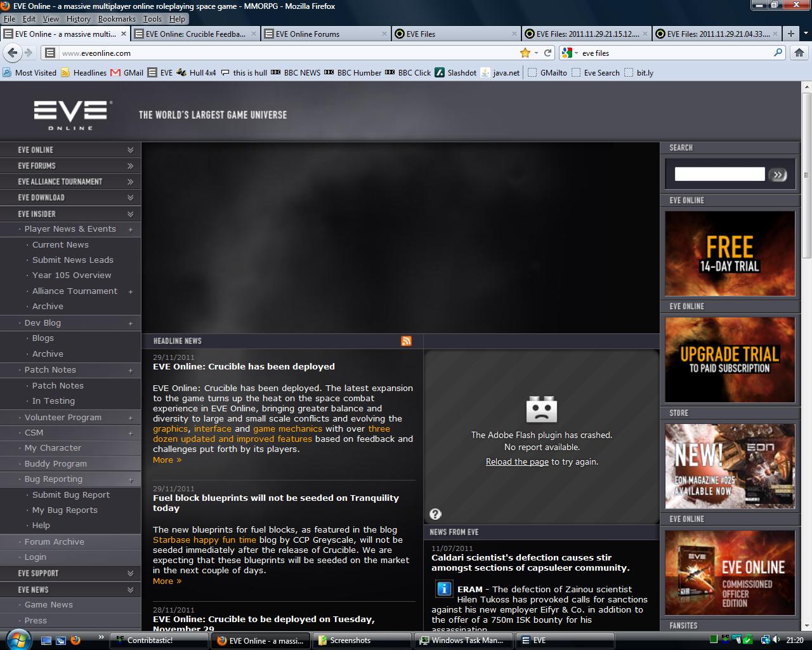Screen dimensions: 812x650
Task: Open the Free 14-Day Trial banner
Action: [730, 253]
